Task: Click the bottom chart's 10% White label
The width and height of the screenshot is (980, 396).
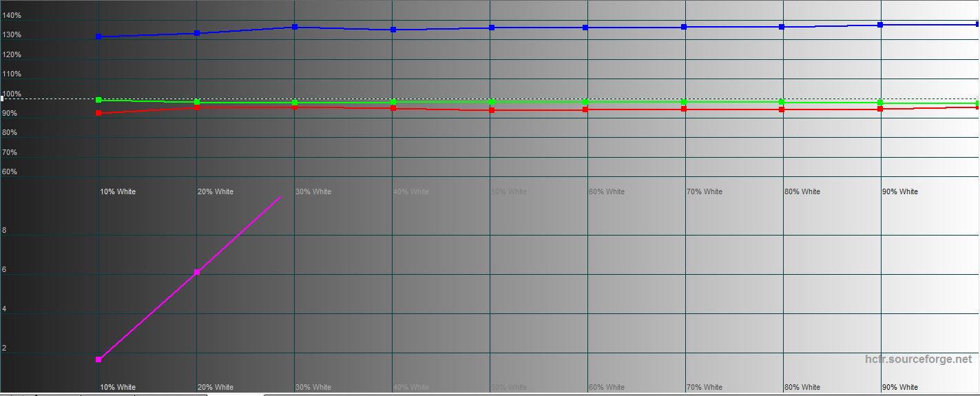Action: coord(118,387)
